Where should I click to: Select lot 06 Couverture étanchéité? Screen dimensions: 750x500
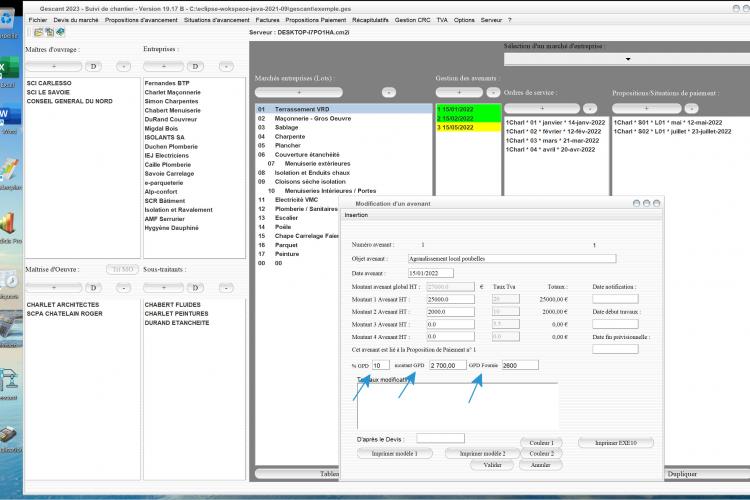pos(344,155)
